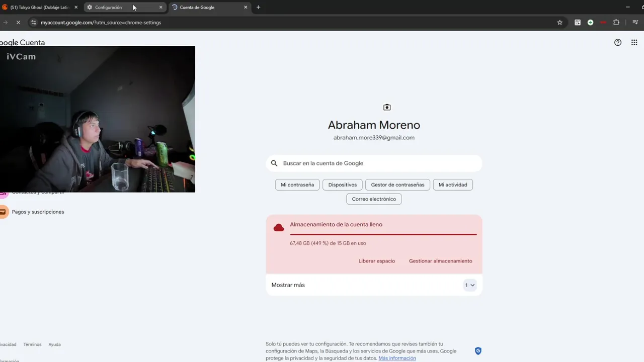Click the Mostrar más label
Viewport: 644px width, 362px height.
[x=288, y=285]
